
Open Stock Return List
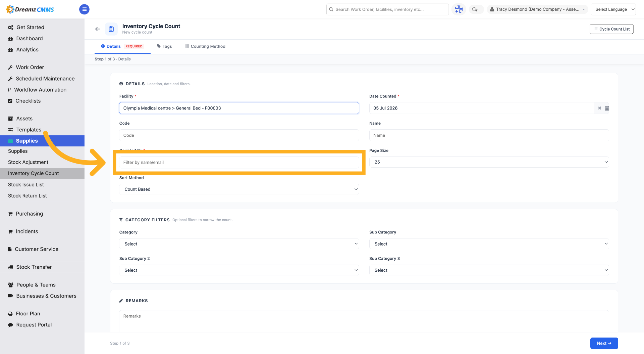point(28,195)
